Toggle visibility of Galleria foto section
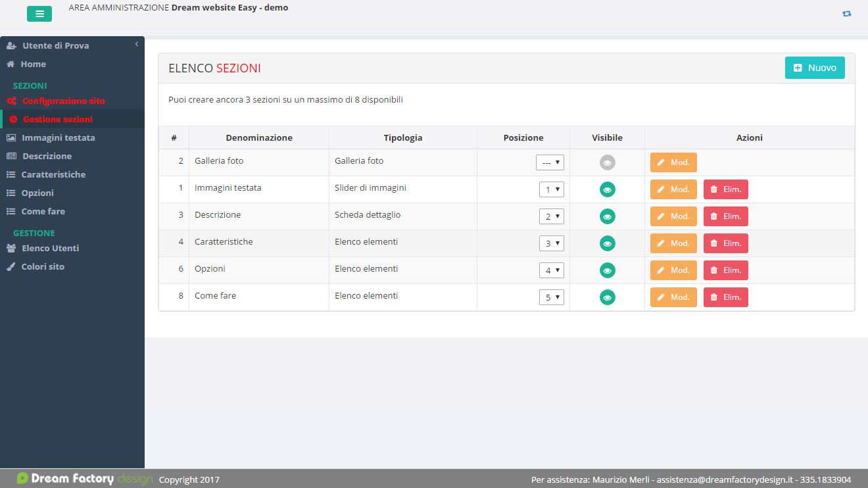 pos(608,162)
